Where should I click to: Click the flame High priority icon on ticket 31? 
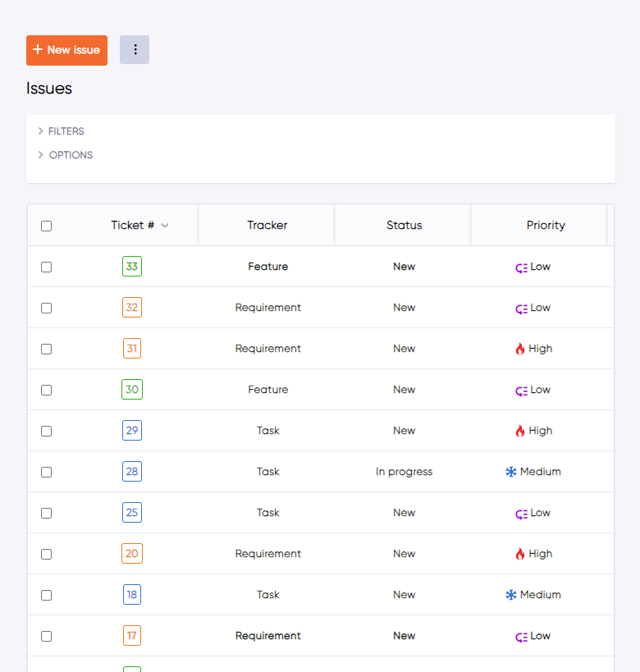[x=519, y=348]
